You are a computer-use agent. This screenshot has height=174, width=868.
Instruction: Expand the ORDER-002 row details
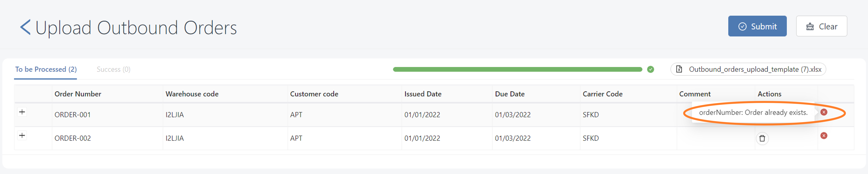(x=22, y=135)
